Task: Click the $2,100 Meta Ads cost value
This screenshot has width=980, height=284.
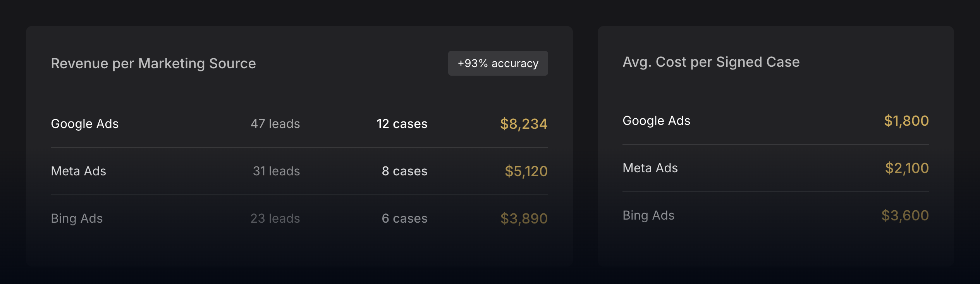Action: pyautogui.click(x=906, y=168)
